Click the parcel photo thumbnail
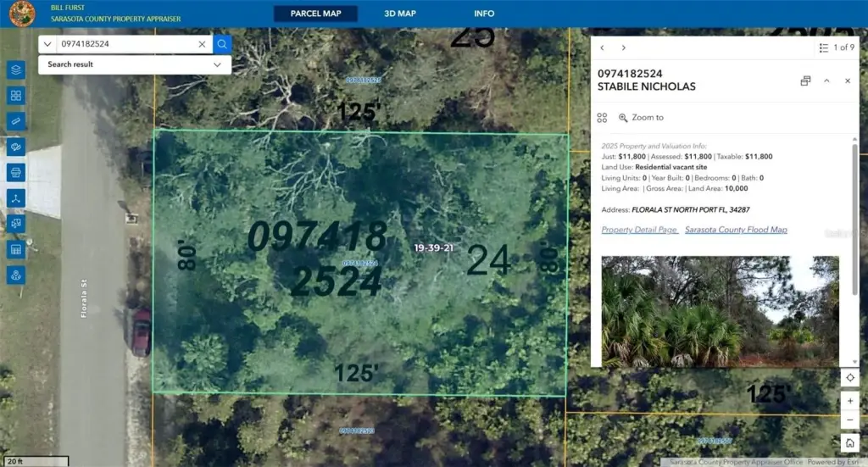The image size is (868, 467). tap(720, 310)
